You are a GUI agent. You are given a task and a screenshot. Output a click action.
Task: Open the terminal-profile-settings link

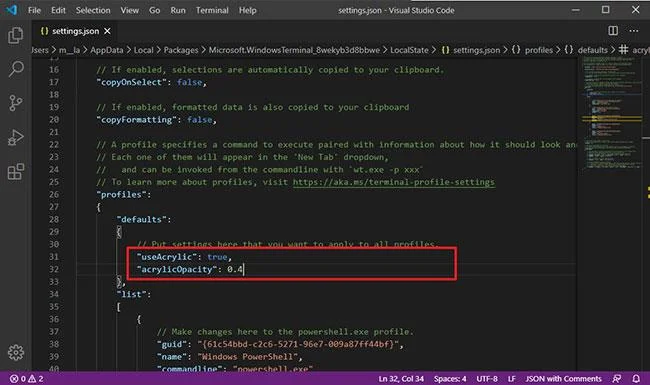coord(393,182)
